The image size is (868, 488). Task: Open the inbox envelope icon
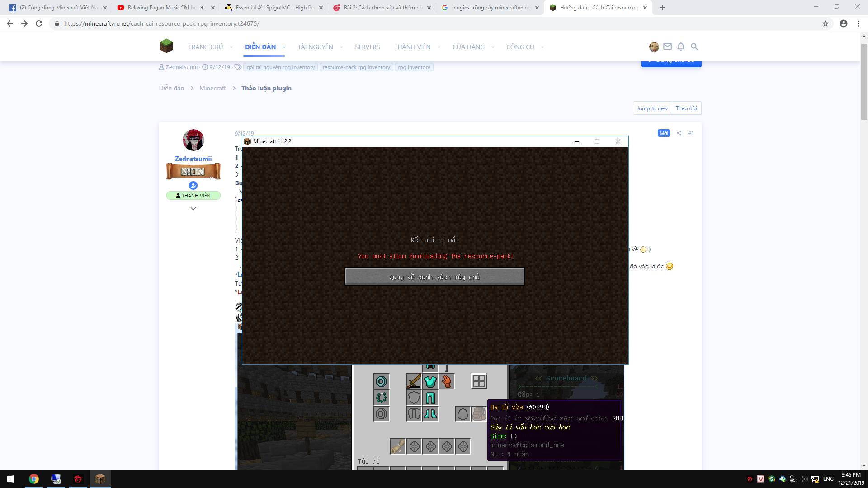click(x=667, y=47)
